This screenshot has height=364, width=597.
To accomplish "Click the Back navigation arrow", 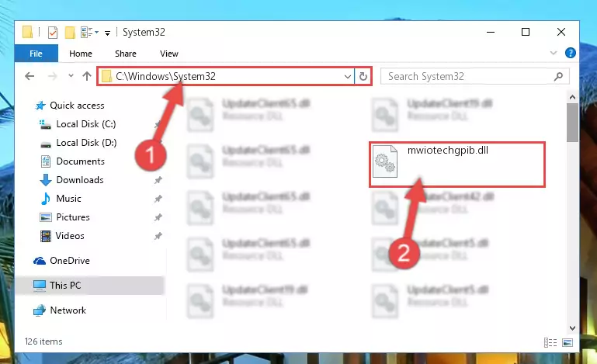I will tap(30, 76).
